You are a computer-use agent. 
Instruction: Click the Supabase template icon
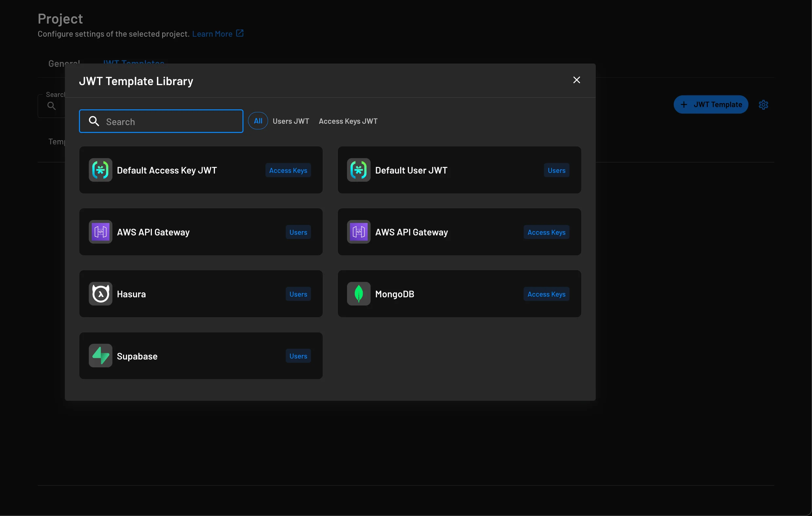pyautogui.click(x=100, y=356)
